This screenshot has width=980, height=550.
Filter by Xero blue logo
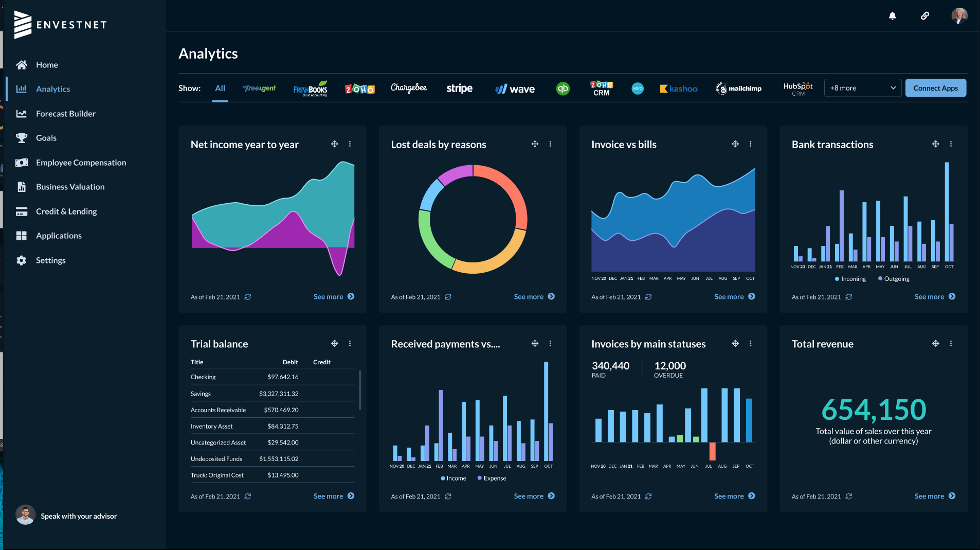coord(638,88)
